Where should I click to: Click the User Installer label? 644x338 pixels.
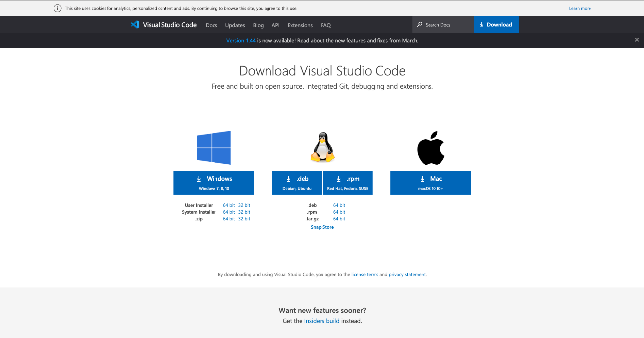[199, 205]
